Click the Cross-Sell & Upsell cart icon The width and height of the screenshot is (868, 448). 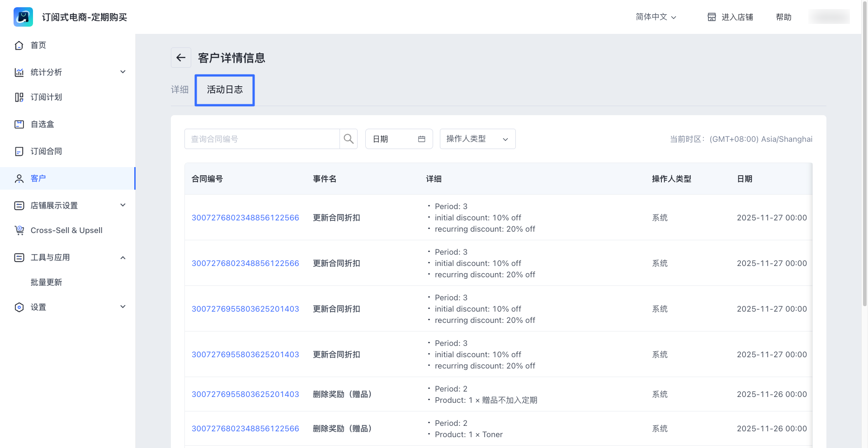[19, 230]
